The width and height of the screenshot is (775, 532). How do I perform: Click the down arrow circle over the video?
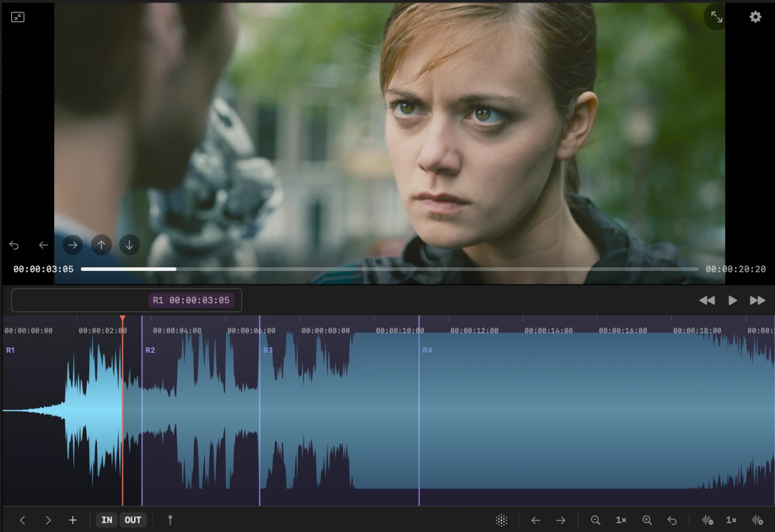pos(129,245)
